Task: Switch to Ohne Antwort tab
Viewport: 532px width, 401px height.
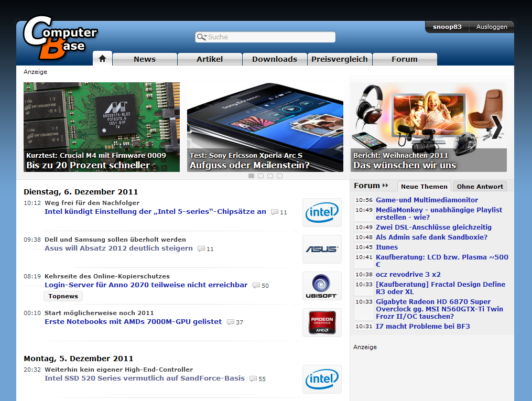Action: click(x=480, y=186)
